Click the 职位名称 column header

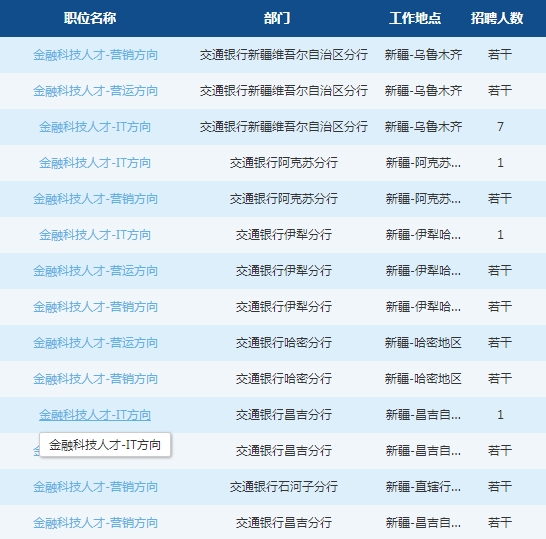tap(90, 18)
